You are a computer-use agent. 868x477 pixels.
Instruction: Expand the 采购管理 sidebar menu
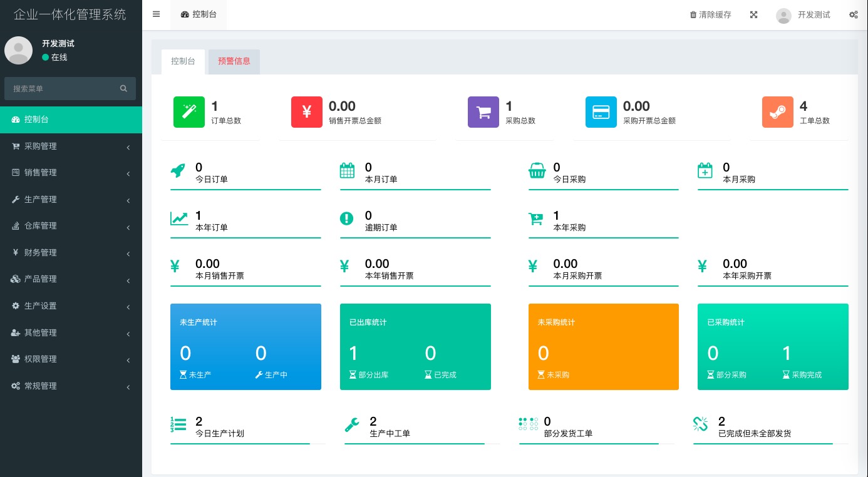[71, 146]
